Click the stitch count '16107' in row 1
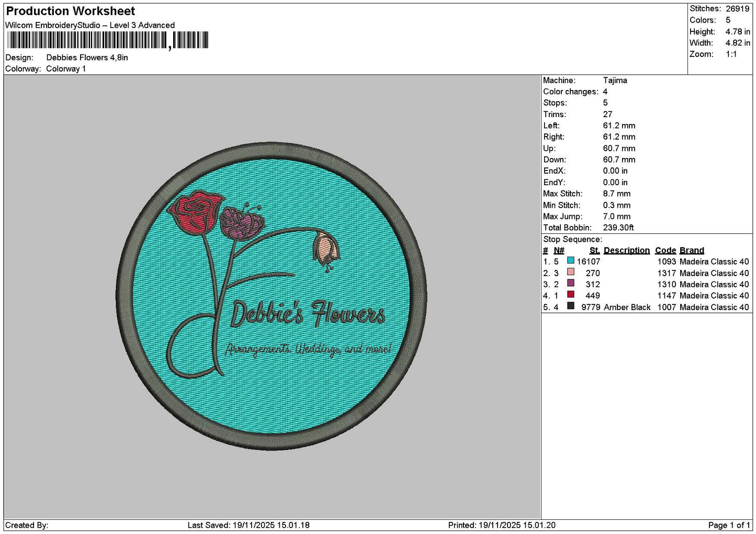 click(589, 262)
